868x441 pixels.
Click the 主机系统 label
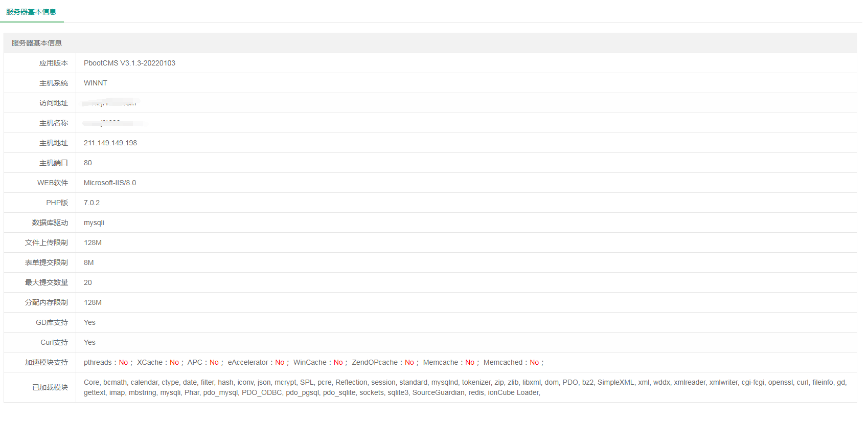click(54, 83)
